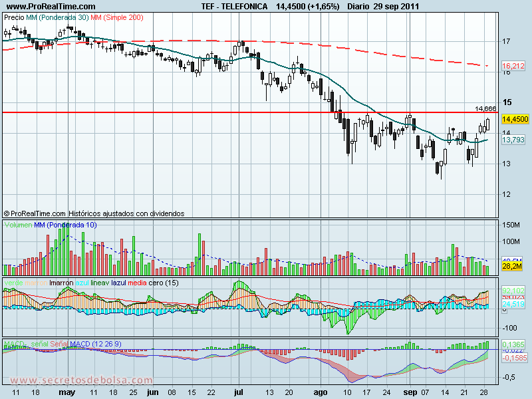Image resolution: width=532 pixels, height=399 pixels.
Task: Select the Precio legend label
Action: coord(14,18)
